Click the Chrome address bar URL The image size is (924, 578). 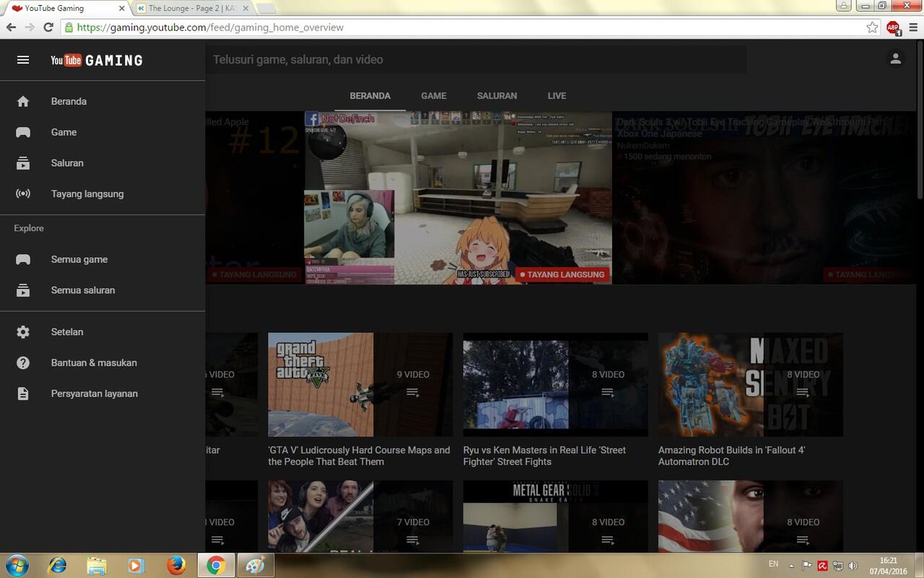point(210,27)
